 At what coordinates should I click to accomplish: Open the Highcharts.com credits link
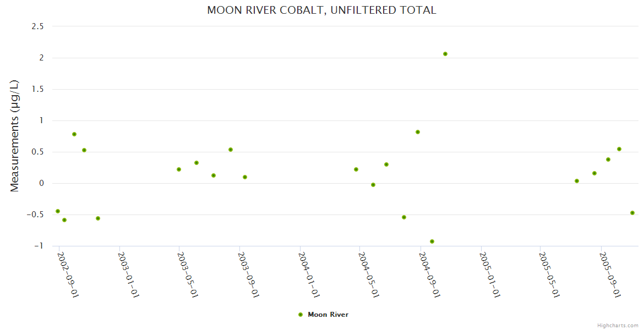click(x=618, y=325)
